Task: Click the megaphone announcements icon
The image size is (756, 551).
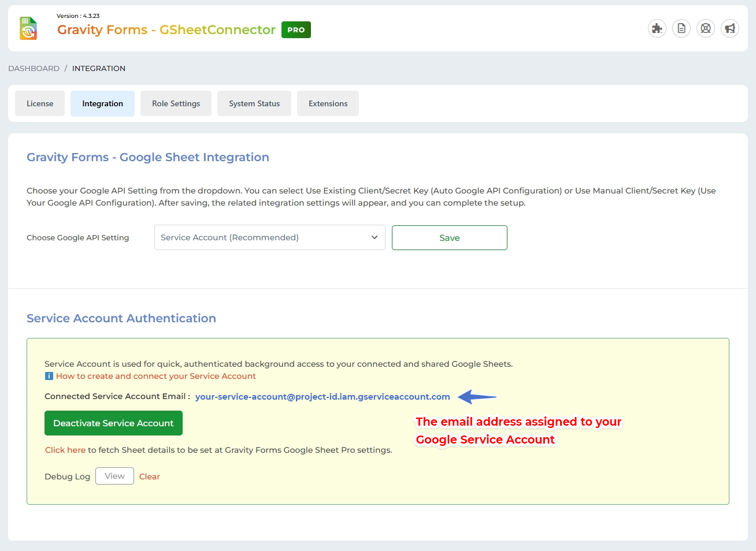Action: tap(730, 28)
